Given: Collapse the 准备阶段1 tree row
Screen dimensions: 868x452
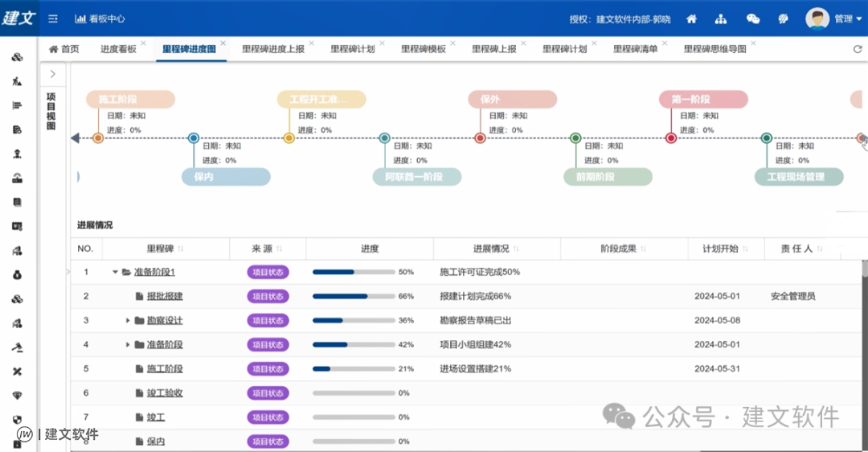Looking at the screenshot, I should 115,272.
